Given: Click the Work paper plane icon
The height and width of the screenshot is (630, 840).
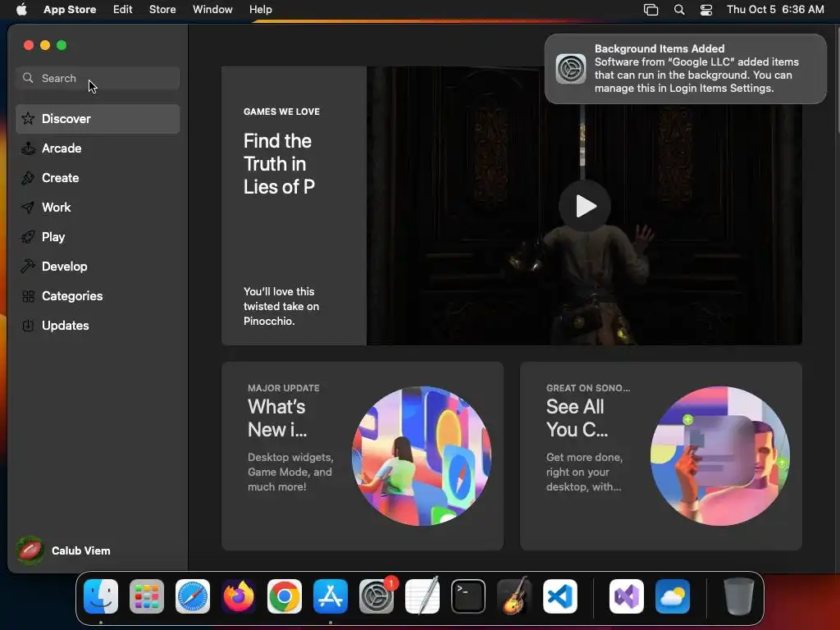Looking at the screenshot, I should (x=28, y=208).
